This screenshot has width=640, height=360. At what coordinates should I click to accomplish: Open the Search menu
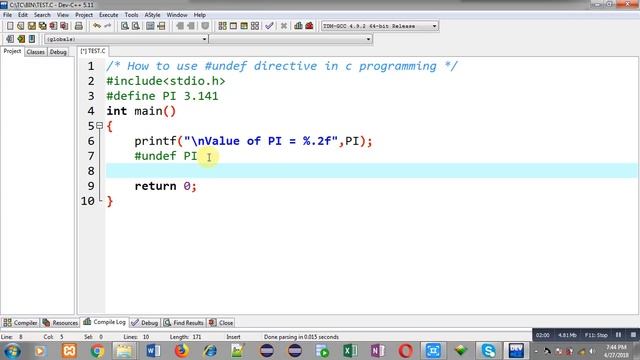(x=42, y=15)
